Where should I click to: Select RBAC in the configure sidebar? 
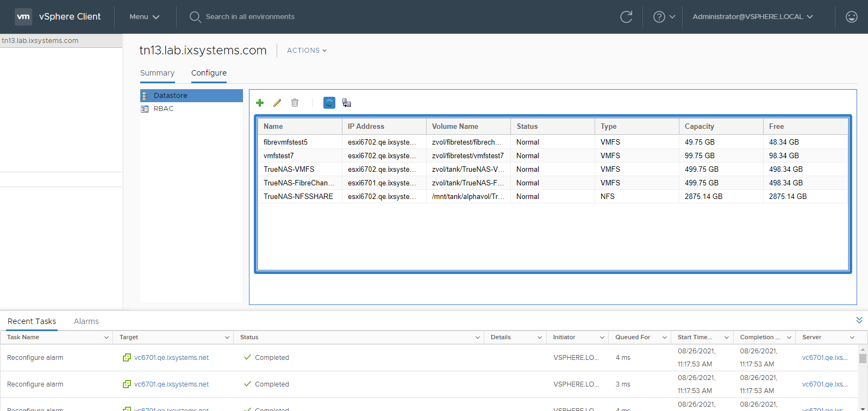163,109
